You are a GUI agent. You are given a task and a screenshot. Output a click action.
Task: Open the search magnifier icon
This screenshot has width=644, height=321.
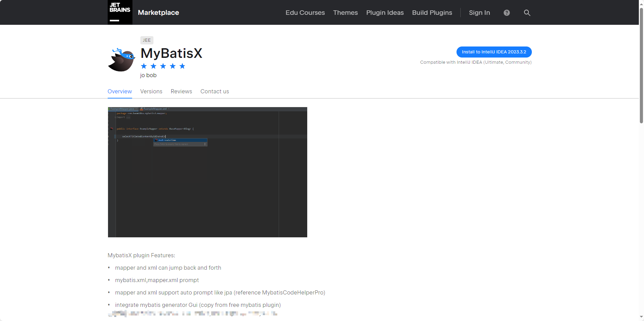tap(527, 13)
